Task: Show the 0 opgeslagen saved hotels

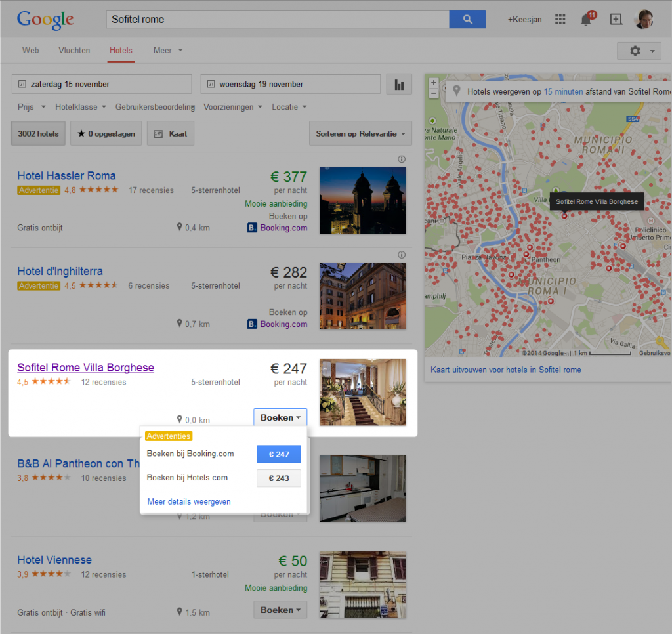Action: [106, 133]
